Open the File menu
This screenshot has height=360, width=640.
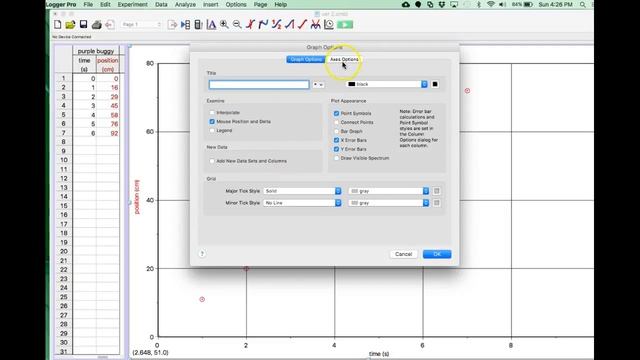88,4
